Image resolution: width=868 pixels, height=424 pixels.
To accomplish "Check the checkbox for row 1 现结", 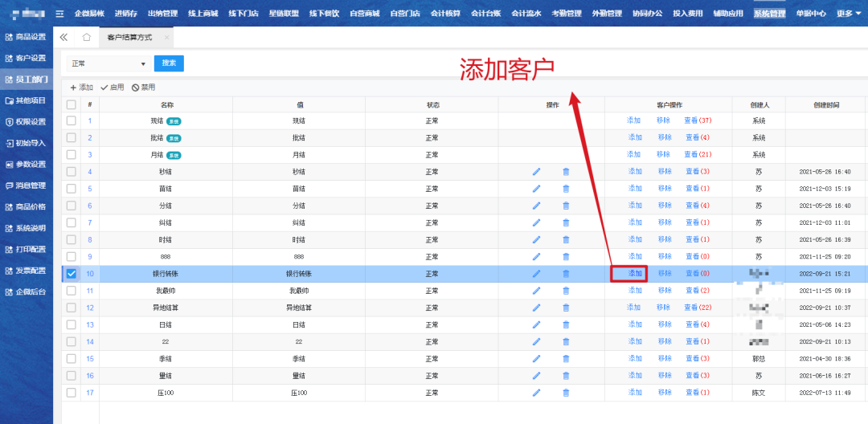I will pyautogui.click(x=72, y=120).
